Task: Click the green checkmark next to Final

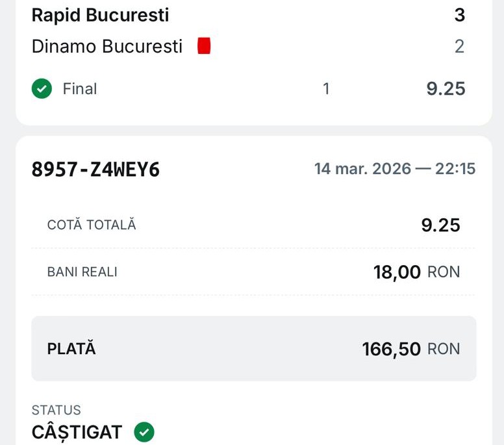Action: [42, 89]
